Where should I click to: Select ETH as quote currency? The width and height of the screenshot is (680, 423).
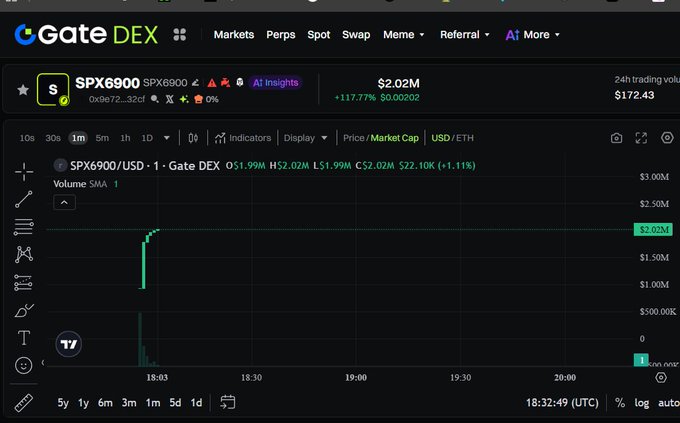click(464, 138)
